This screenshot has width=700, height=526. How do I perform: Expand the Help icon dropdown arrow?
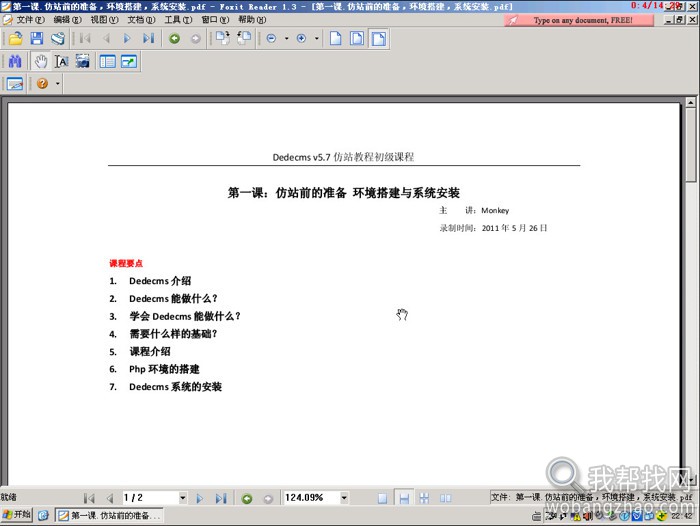(58, 83)
